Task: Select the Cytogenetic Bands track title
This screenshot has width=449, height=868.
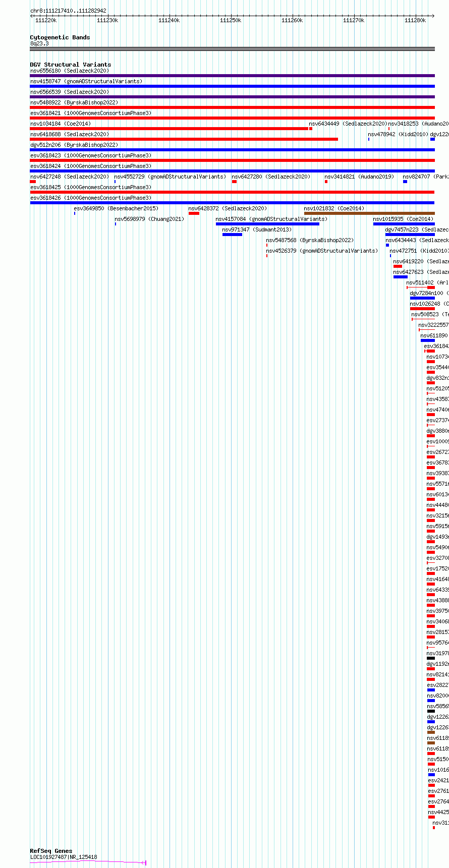Action: (60, 37)
